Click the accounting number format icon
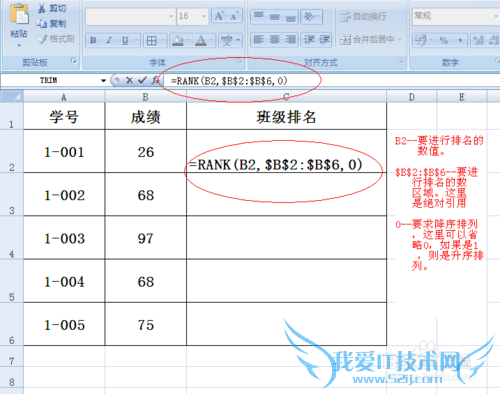This screenshot has height=394, width=500. [420, 40]
